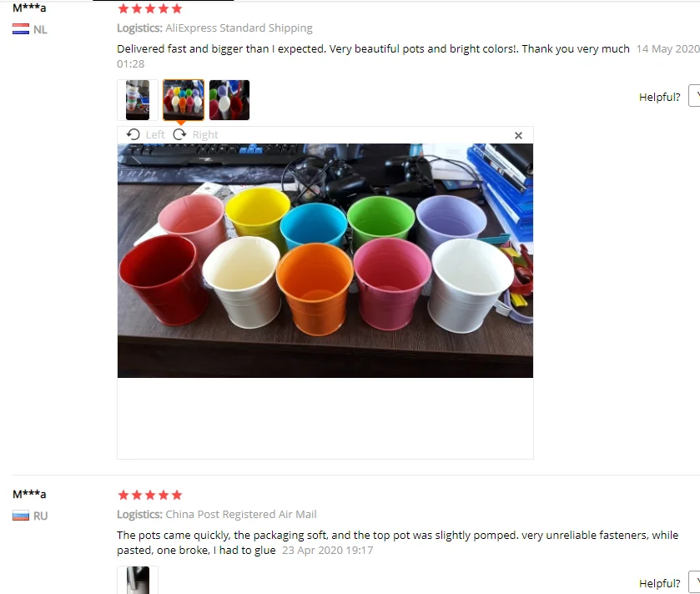Click the Left rotate label
This screenshot has height=594, width=700.
155,135
